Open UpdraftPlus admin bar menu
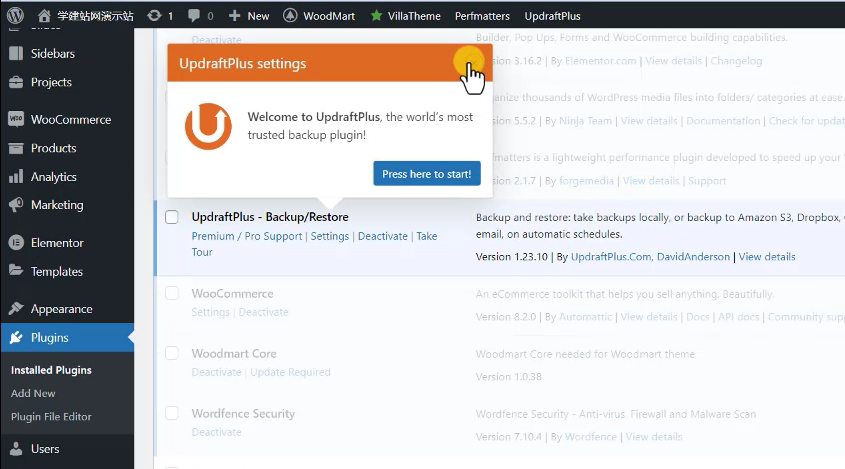 (552, 16)
